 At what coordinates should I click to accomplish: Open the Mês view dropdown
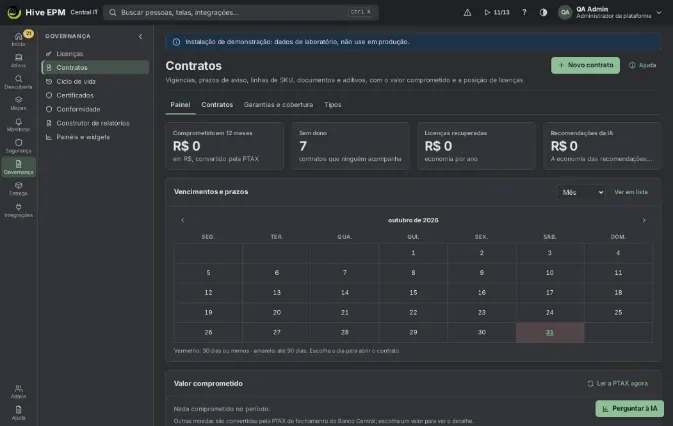tap(581, 192)
